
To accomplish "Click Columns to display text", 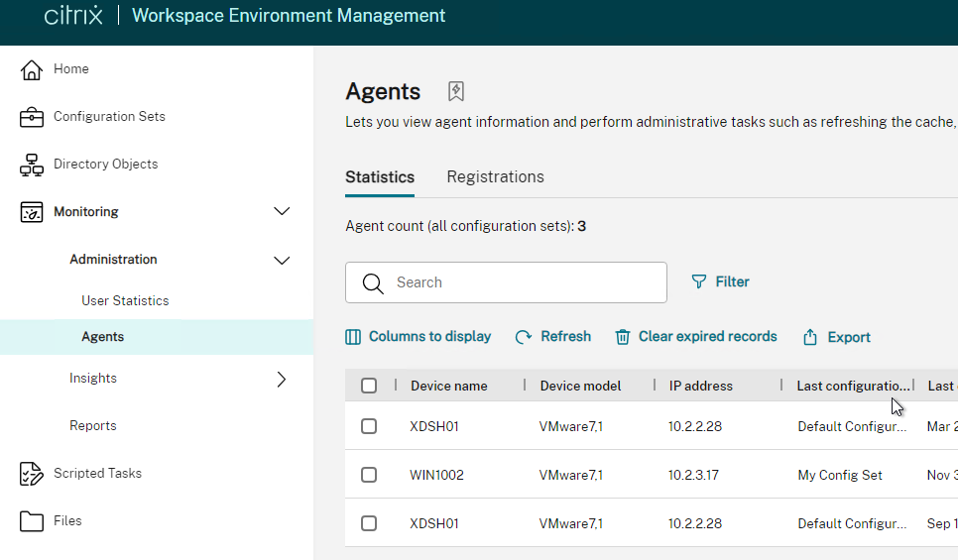I will [x=429, y=336].
